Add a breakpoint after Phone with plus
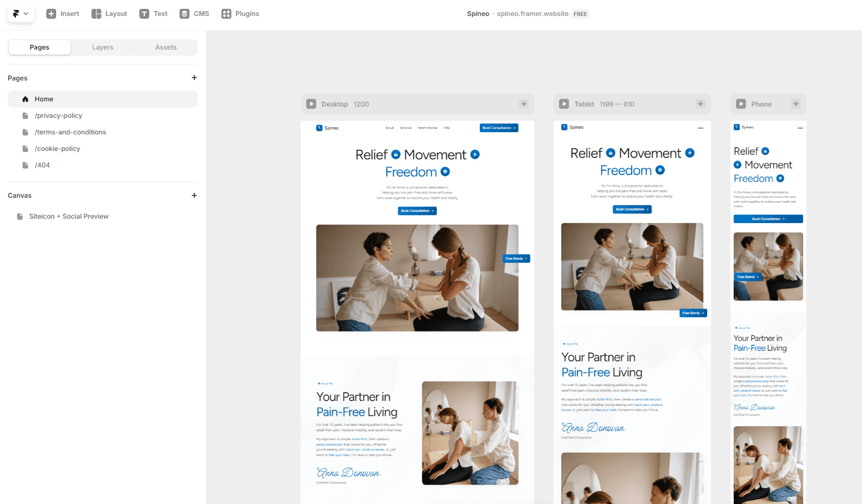 coord(796,104)
